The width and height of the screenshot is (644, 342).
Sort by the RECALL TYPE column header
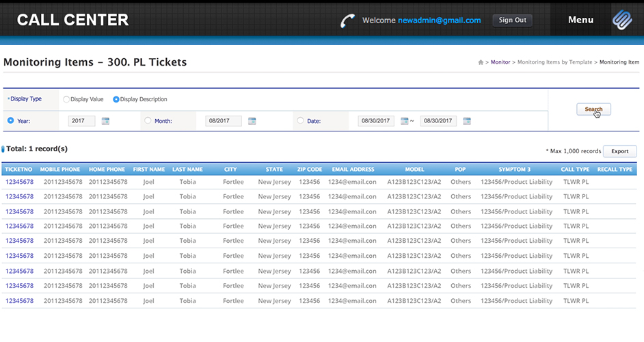615,170
